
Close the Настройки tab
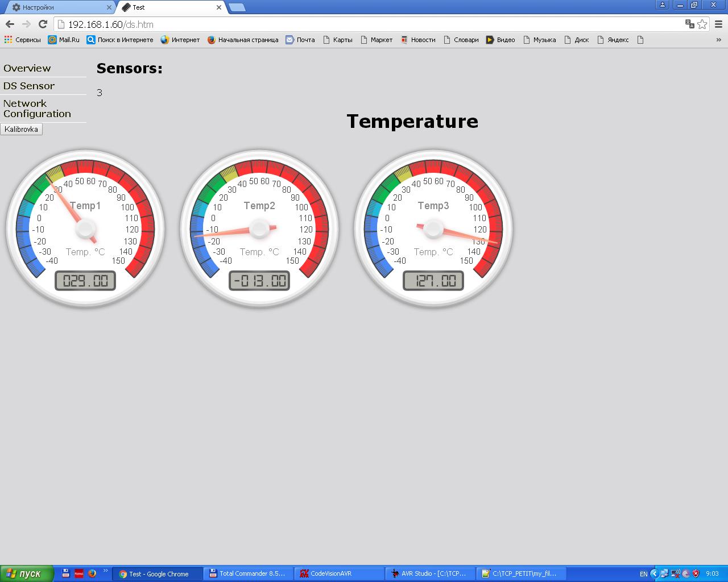pyautogui.click(x=109, y=7)
